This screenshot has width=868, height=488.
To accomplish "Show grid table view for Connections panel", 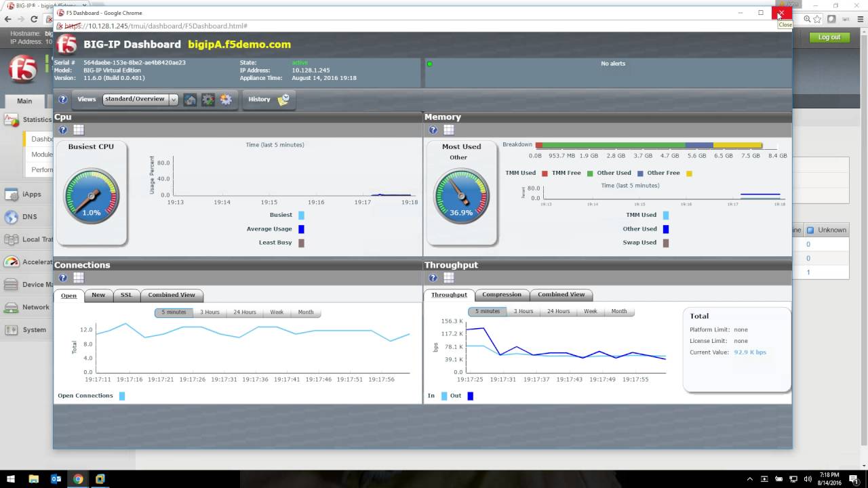I will point(79,277).
